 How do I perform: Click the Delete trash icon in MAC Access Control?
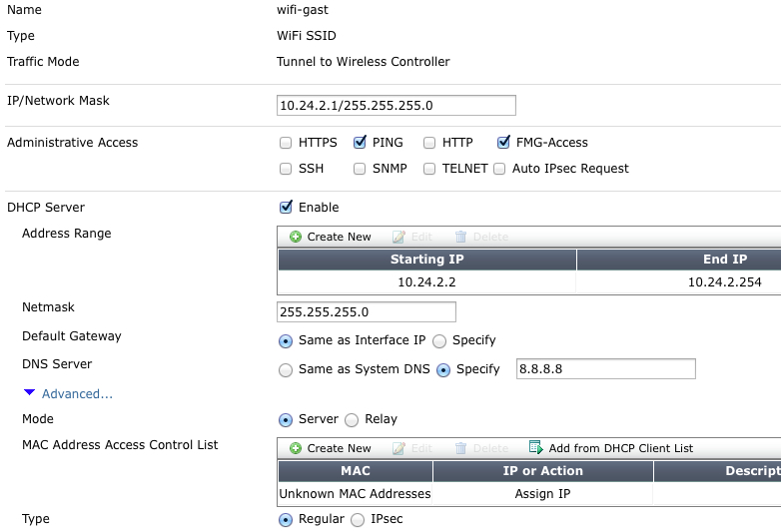pyautogui.click(x=460, y=448)
